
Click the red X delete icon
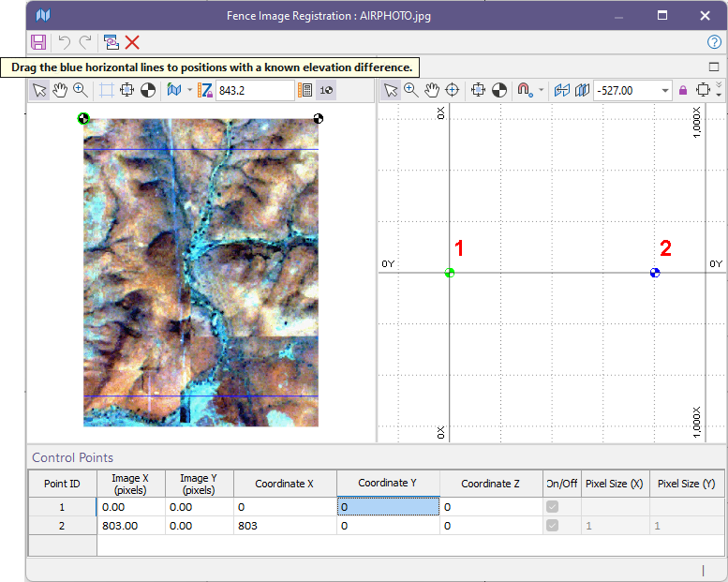[132, 42]
